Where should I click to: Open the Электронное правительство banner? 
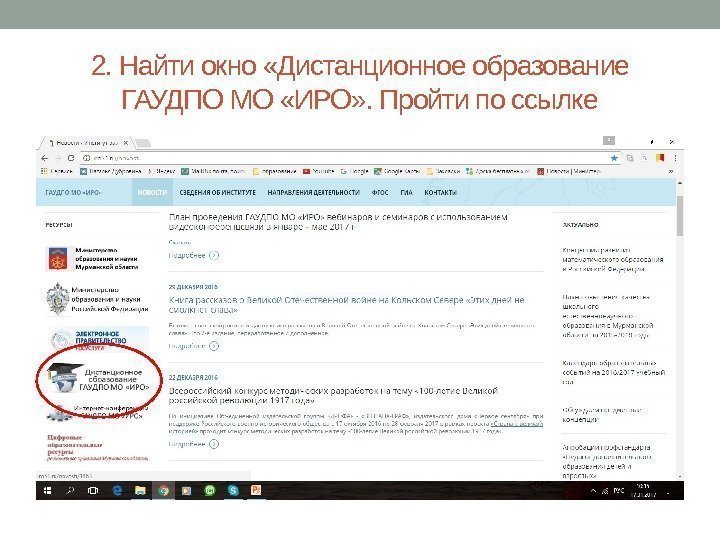[99, 339]
